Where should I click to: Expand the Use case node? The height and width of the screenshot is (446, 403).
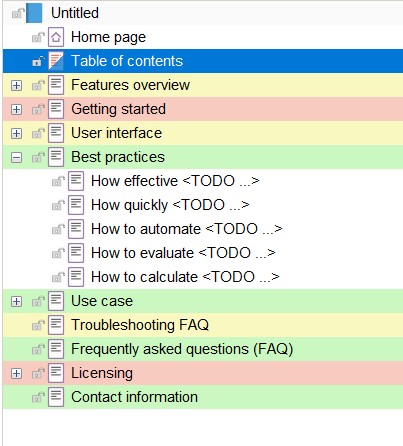[x=16, y=301]
